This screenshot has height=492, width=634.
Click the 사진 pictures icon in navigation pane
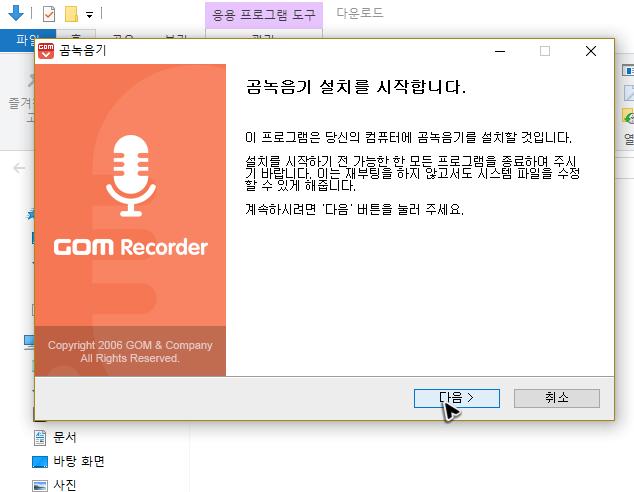(x=40, y=486)
